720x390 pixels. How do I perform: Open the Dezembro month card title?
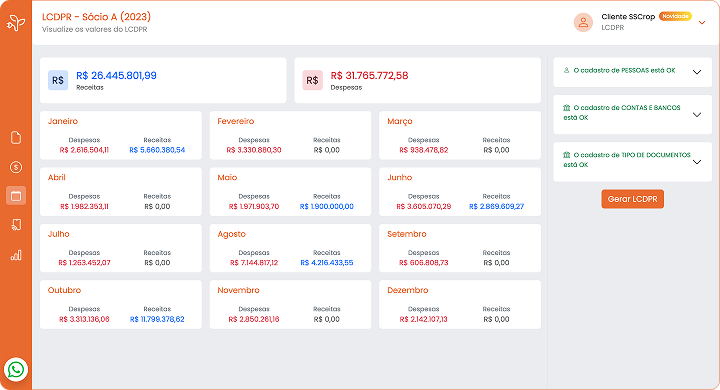coord(408,290)
